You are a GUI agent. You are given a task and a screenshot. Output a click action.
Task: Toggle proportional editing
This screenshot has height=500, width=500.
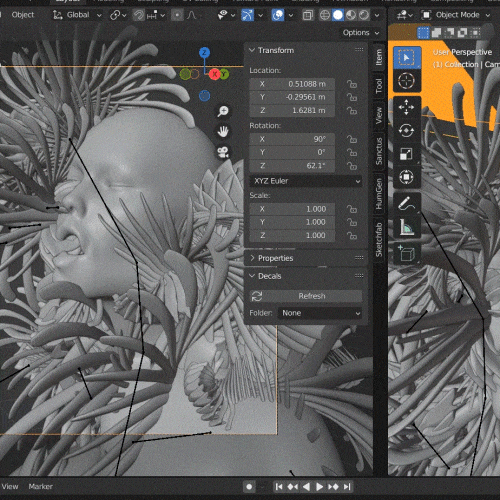pyautogui.click(x=177, y=15)
